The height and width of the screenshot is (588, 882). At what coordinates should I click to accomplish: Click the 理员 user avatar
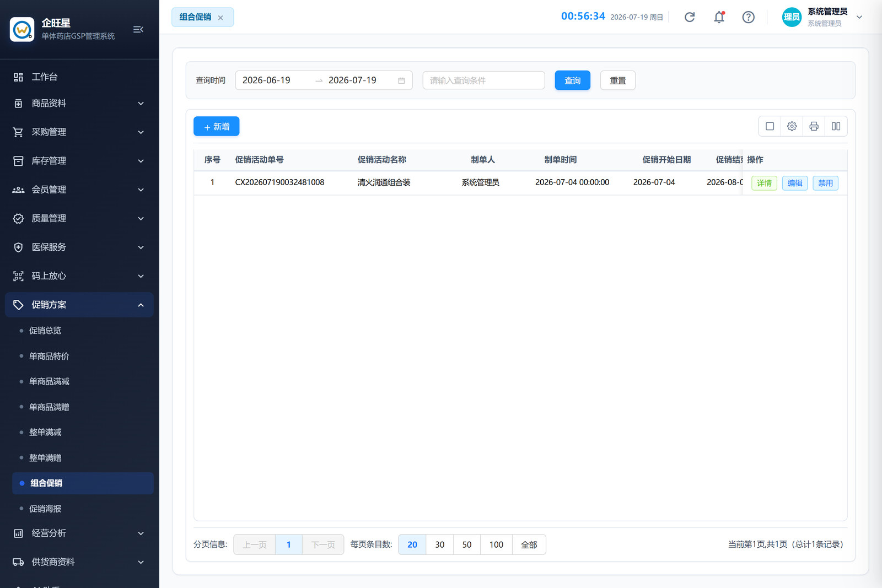[792, 17]
